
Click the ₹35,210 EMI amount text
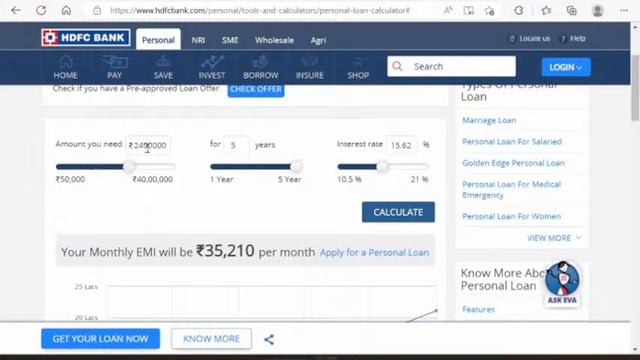(x=225, y=251)
